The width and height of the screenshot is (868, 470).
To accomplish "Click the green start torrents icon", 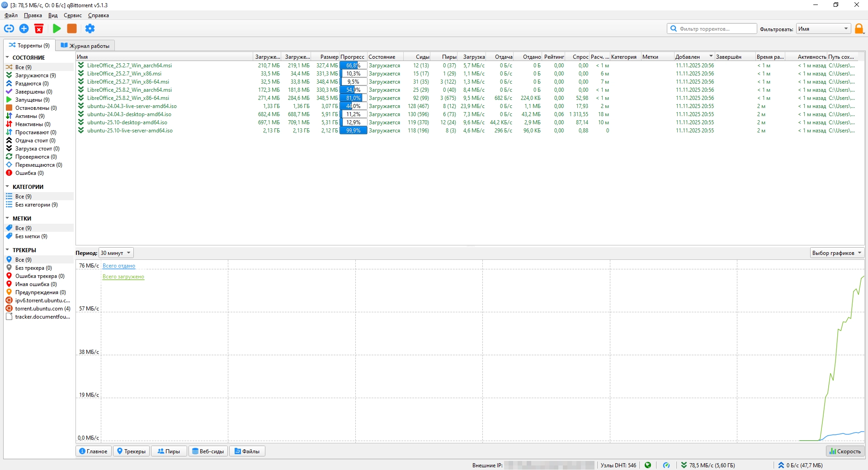I will click(57, 28).
